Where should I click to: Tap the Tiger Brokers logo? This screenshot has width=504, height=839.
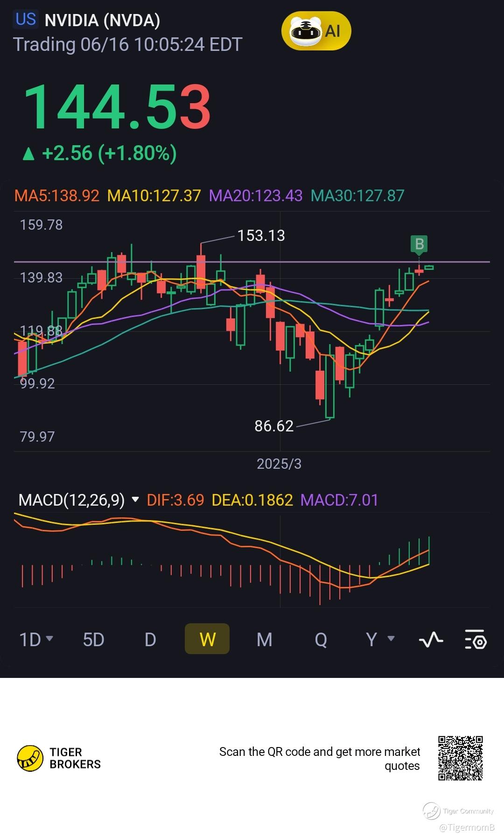click(x=59, y=758)
